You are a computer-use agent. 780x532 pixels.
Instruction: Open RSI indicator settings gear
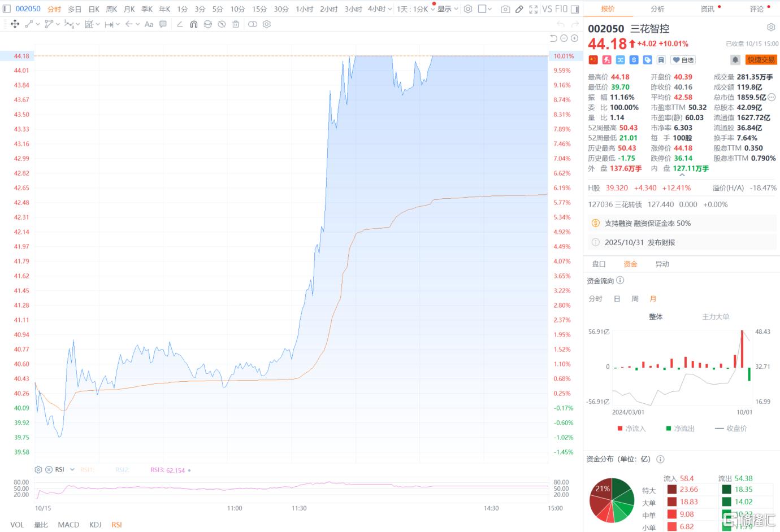38,469
